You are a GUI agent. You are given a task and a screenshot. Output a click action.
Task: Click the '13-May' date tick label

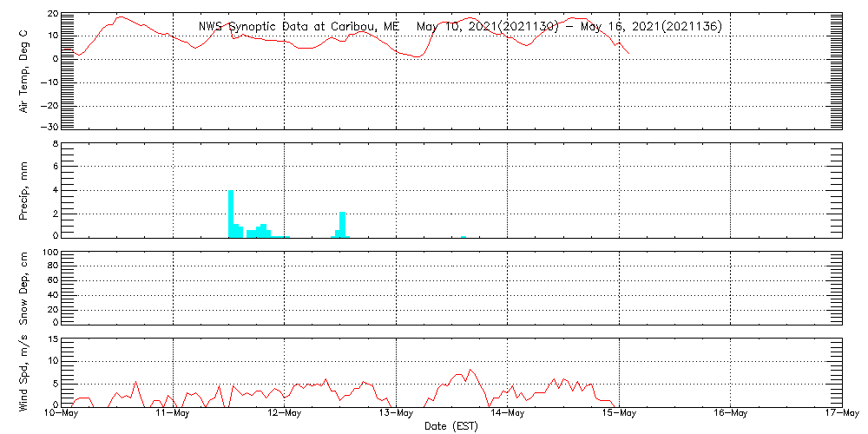tap(397, 415)
